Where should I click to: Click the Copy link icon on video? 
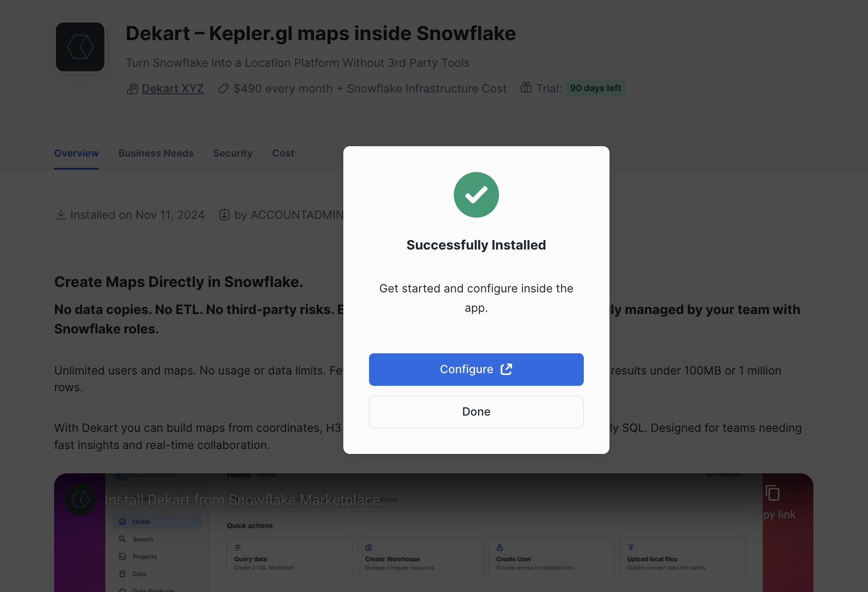point(772,493)
